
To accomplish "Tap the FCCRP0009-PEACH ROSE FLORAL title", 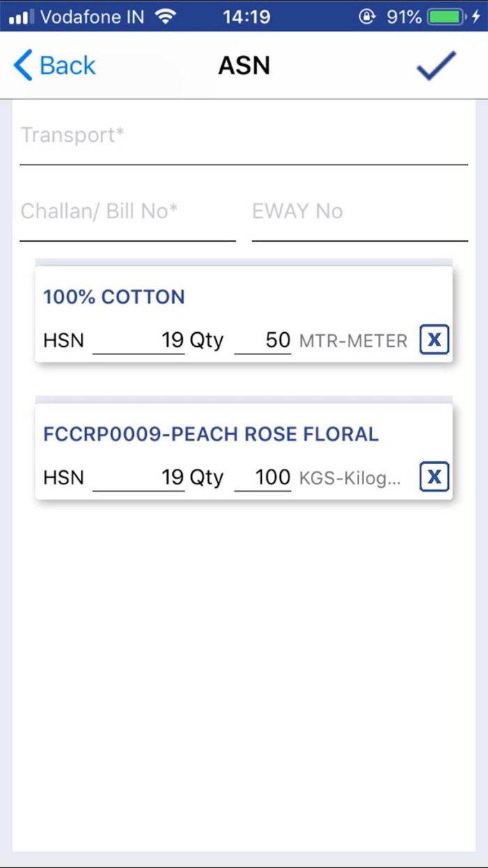I will click(x=211, y=435).
